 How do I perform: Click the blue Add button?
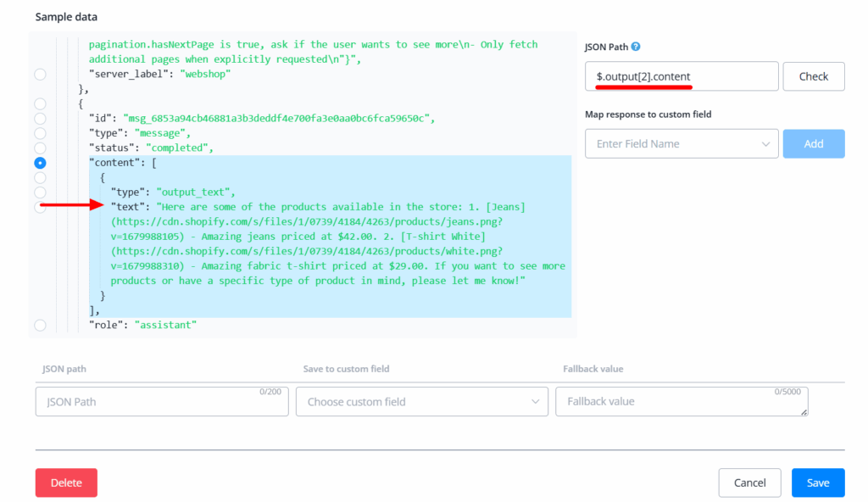coord(813,144)
